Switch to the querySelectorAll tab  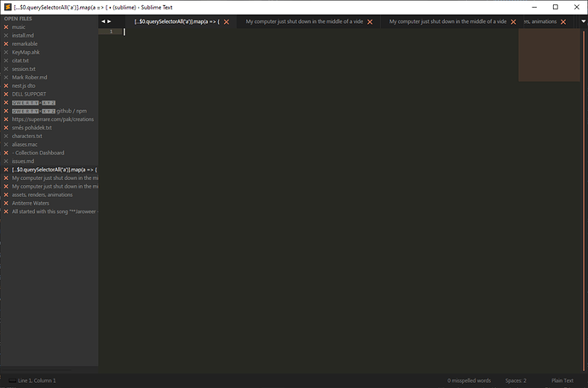click(x=177, y=22)
